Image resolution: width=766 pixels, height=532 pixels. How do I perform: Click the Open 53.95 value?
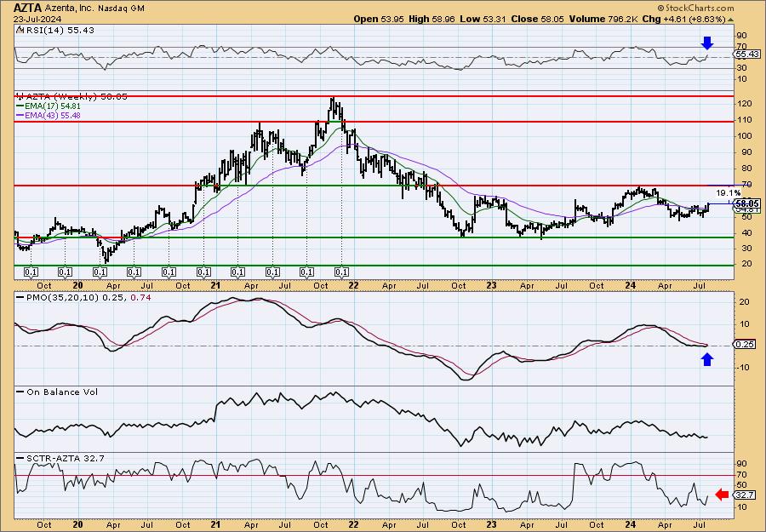click(379, 19)
